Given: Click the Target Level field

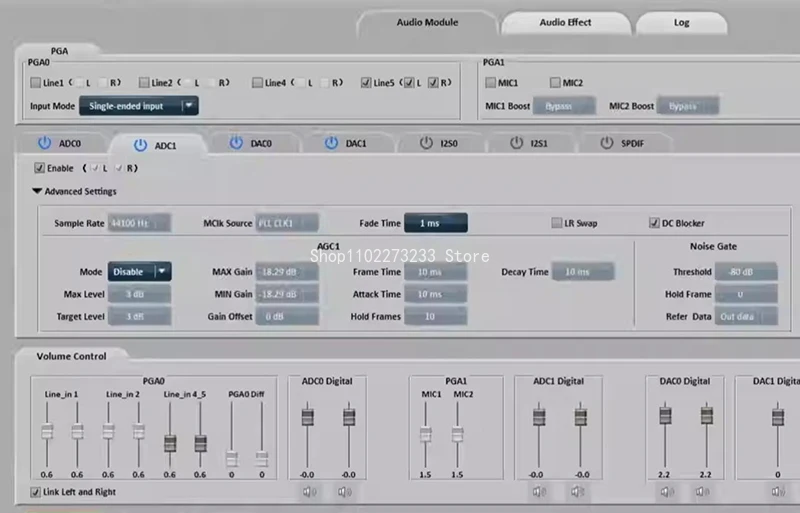Looking at the screenshot, I should point(139,316).
